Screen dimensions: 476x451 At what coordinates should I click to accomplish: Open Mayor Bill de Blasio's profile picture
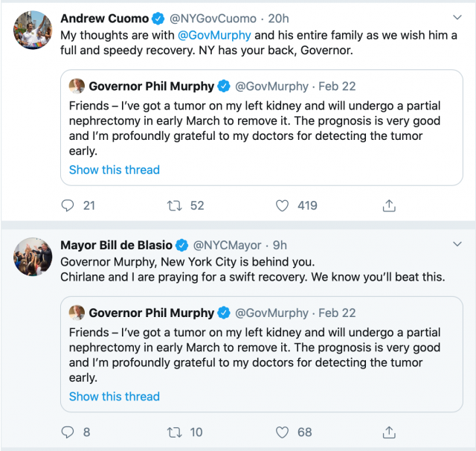click(x=31, y=257)
